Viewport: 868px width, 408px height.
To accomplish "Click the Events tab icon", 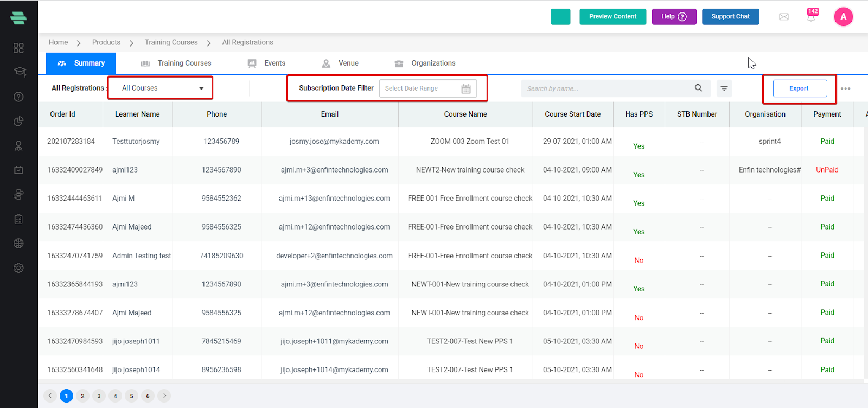I will pos(252,63).
